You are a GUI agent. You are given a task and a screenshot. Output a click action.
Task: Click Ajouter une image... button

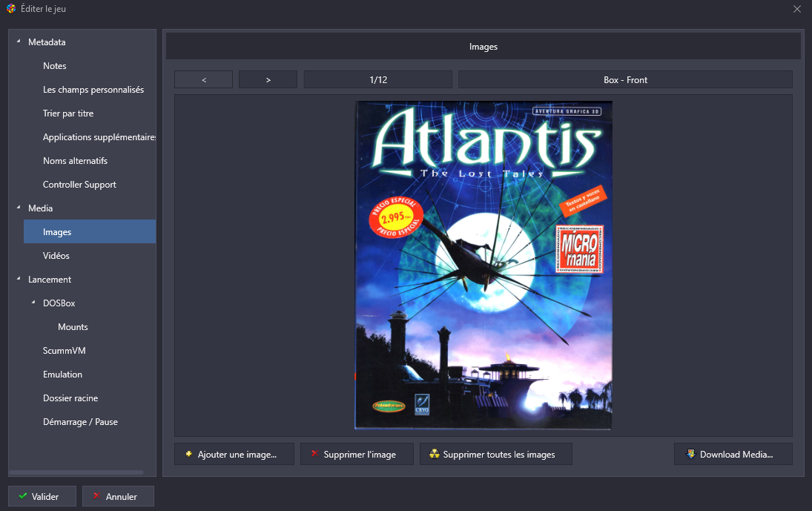click(234, 454)
